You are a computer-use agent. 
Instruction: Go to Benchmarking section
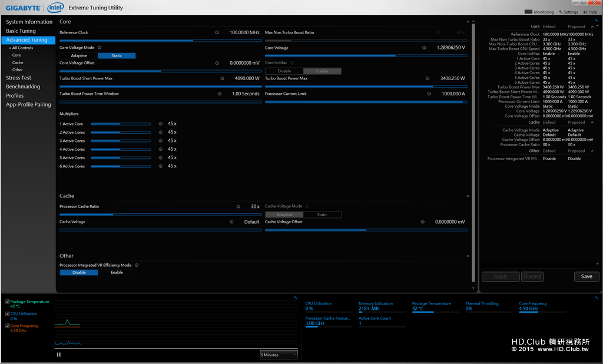[x=23, y=87]
